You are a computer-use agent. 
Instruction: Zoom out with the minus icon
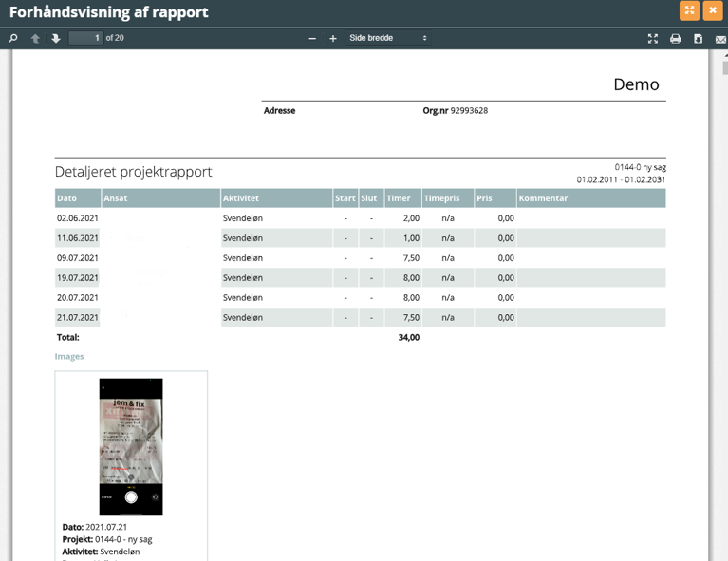(312, 39)
